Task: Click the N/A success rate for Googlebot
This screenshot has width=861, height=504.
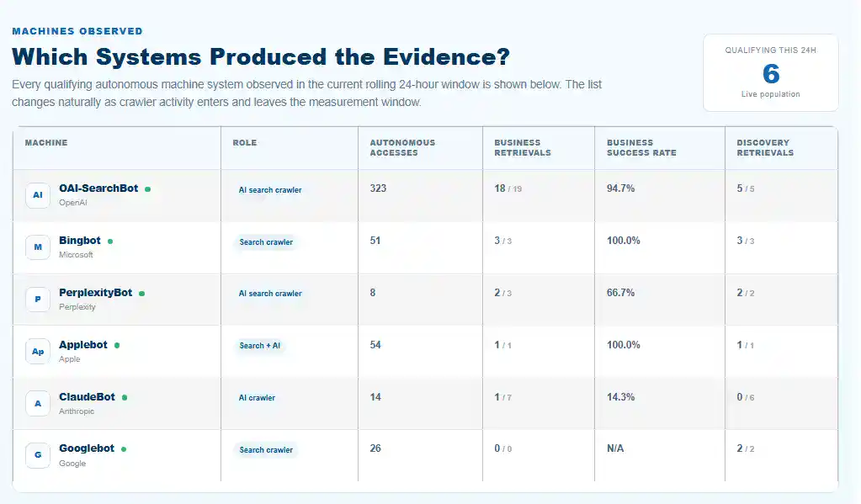Action: point(615,448)
